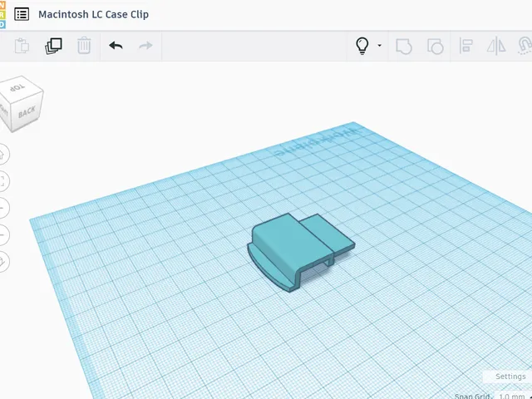
Task: Fit all in view
Action: pos(2,181)
